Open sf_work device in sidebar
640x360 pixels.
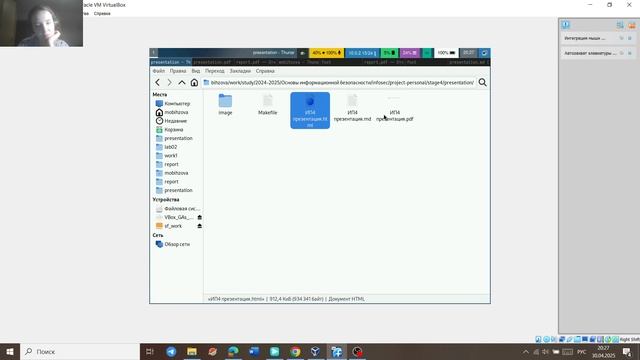[x=169, y=226]
